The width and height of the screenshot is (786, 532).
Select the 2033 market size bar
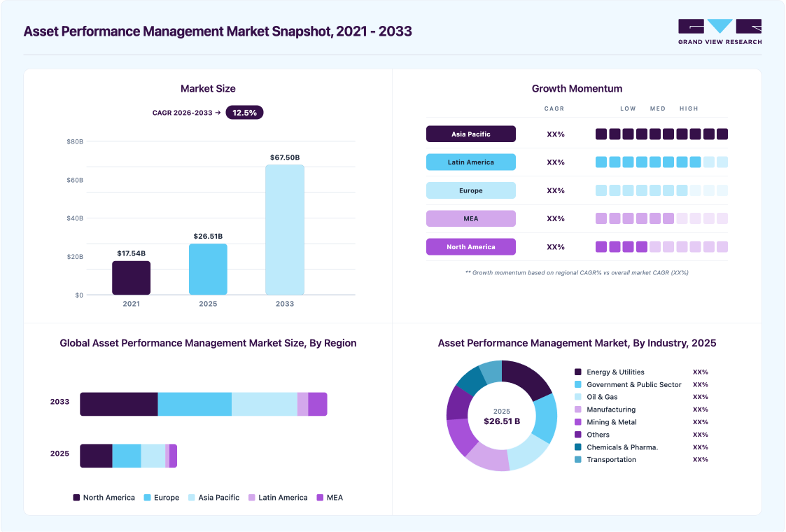click(285, 230)
